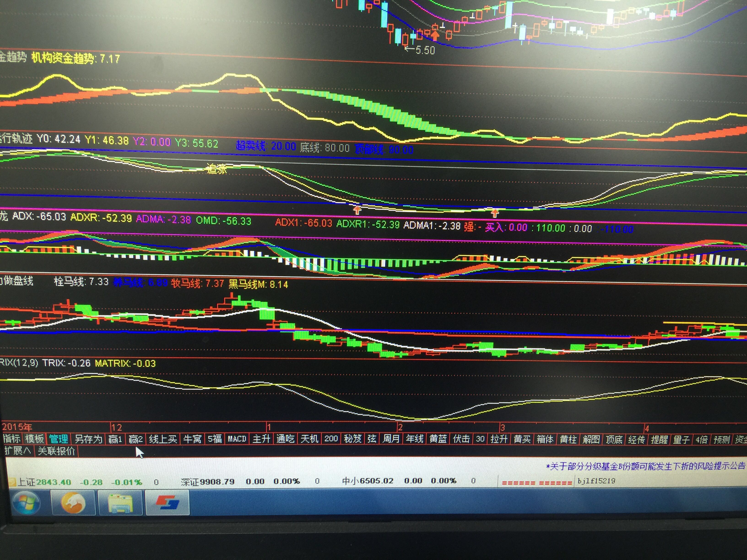The height and width of the screenshot is (560, 747).
Task: Click the Y0: 42.24 indicator value
Action: (x=59, y=139)
